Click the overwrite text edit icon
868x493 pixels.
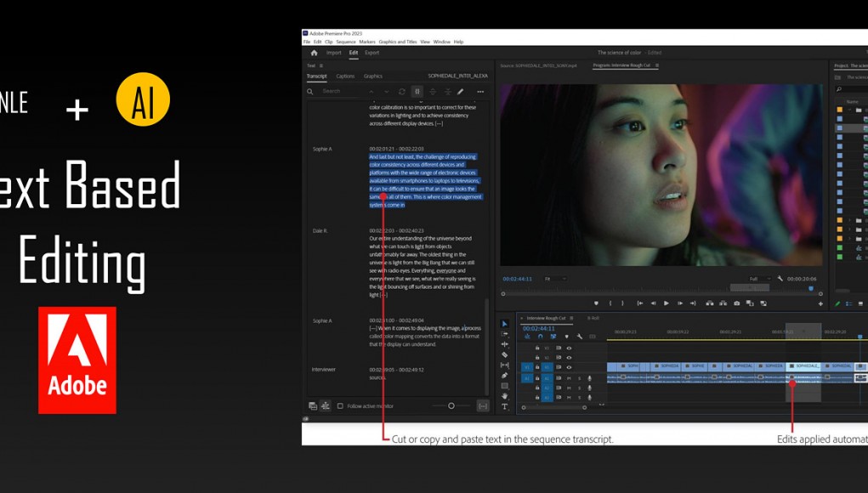(326, 406)
